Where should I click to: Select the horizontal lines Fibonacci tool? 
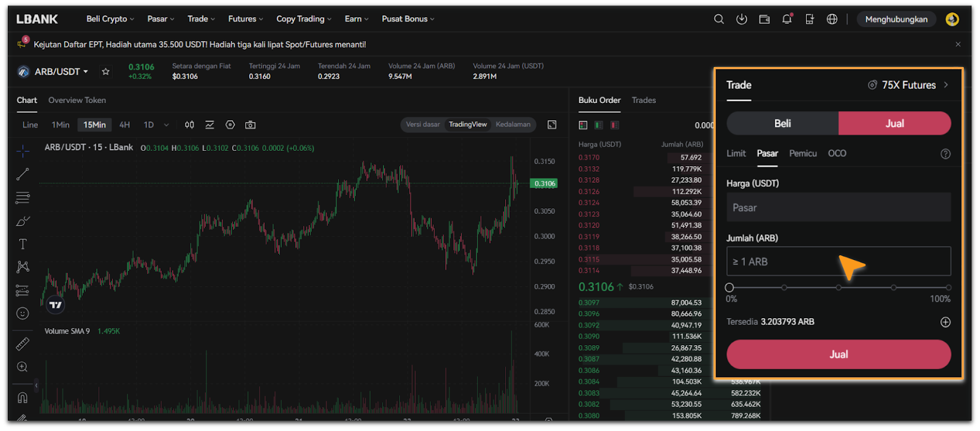pos(23,197)
